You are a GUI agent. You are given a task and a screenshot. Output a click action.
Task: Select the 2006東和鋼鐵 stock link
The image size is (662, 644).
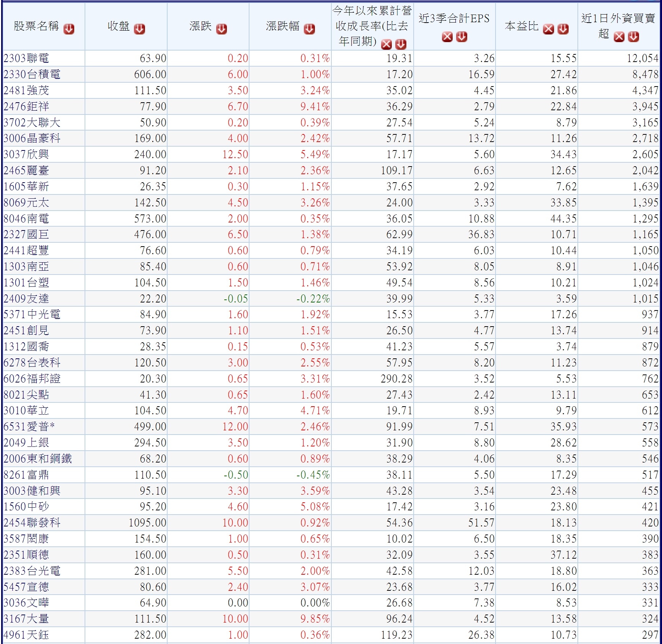pyautogui.click(x=38, y=459)
